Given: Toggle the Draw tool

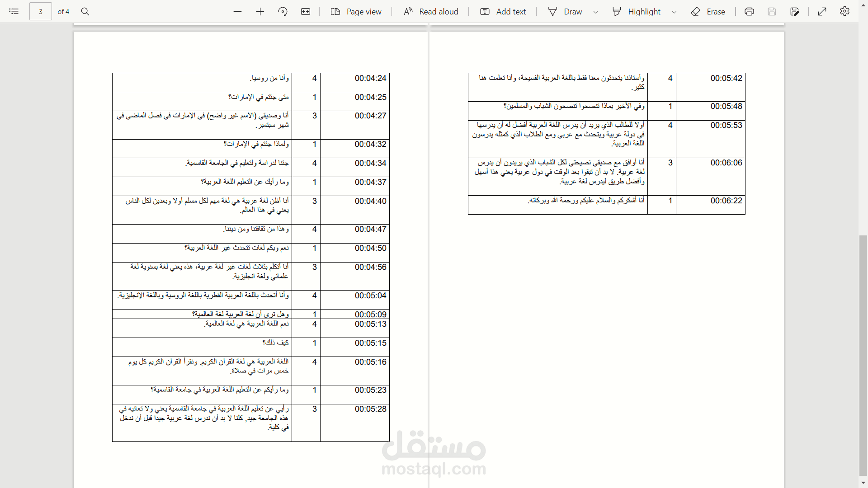Looking at the screenshot, I should click(x=565, y=12).
